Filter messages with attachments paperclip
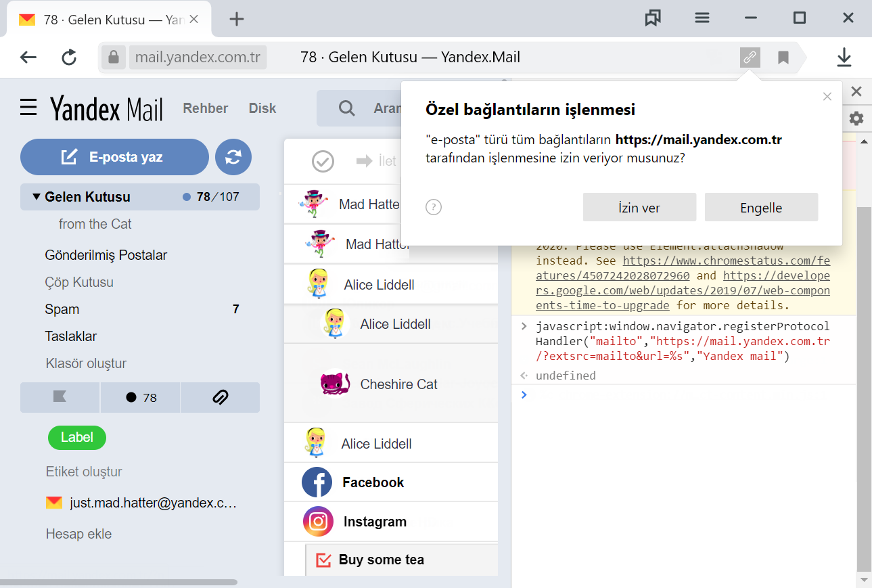This screenshot has height=588, width=872. [x=221, y=397]
